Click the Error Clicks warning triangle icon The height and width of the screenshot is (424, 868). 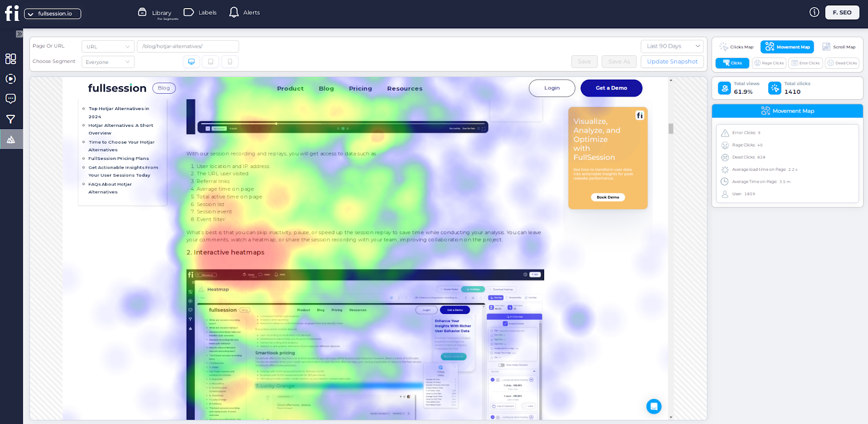725,133
